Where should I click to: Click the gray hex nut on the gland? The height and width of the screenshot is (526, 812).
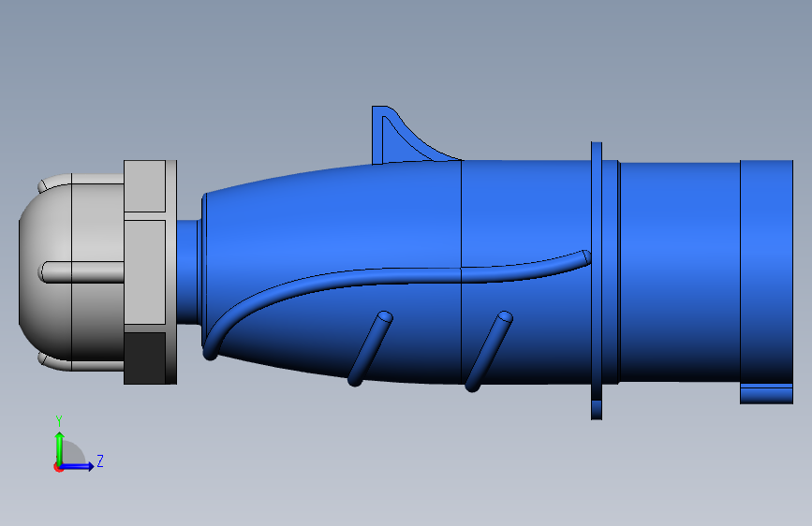(150, 272)
